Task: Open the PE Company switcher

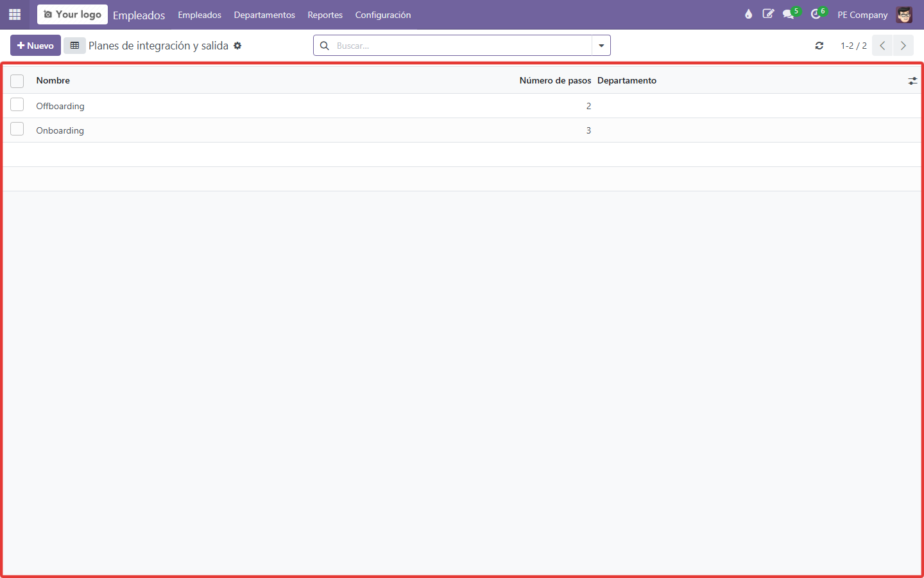Action: point(862,15)
